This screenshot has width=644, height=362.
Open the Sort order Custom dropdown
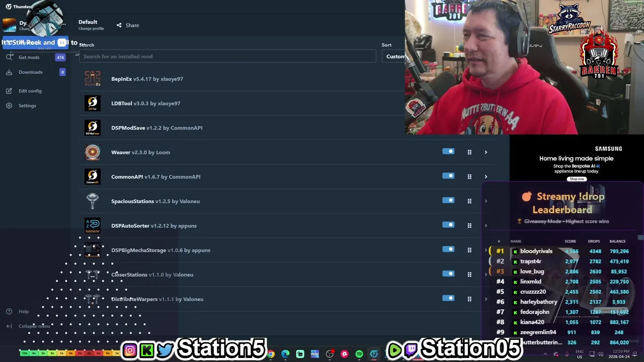coord(394,56)
